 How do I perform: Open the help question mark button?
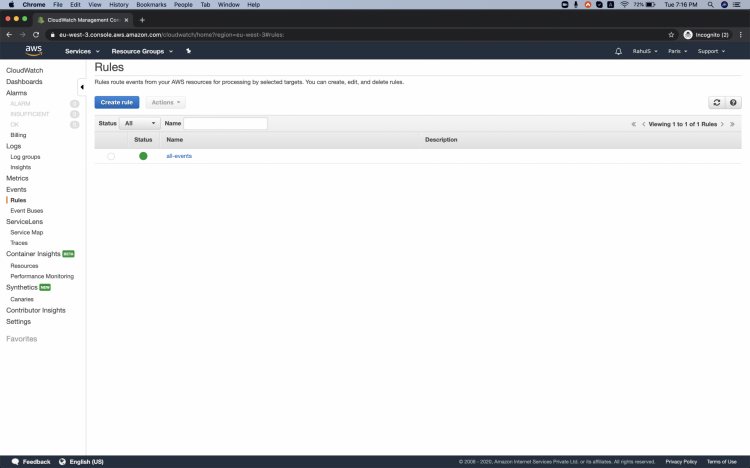click(x=733, y=102)
